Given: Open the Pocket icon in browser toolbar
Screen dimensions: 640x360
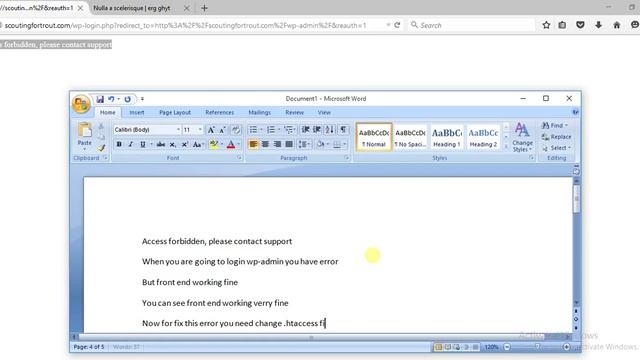Looking at the screenshot, I should [x=580, y=25].
